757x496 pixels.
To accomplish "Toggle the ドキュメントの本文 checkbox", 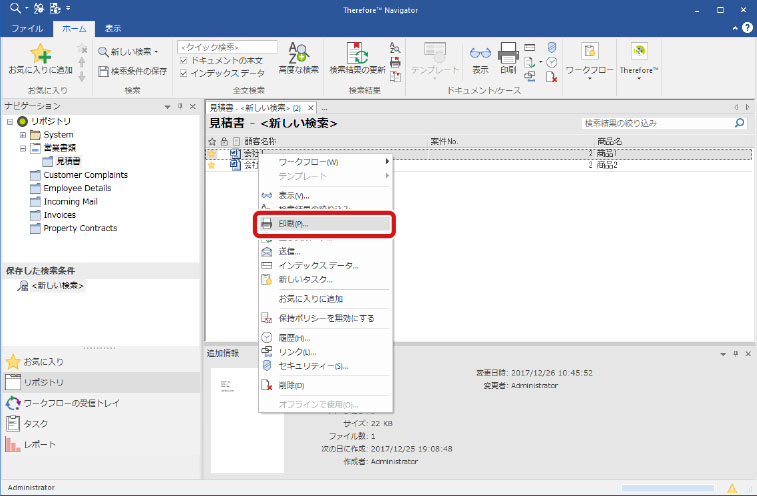I will click(182, 60).
